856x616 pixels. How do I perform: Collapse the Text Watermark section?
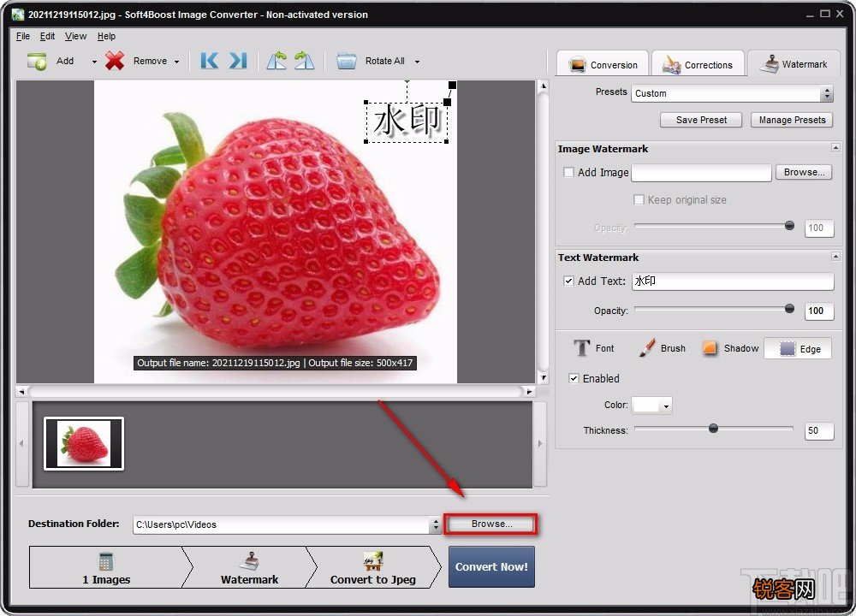(835, 256)
